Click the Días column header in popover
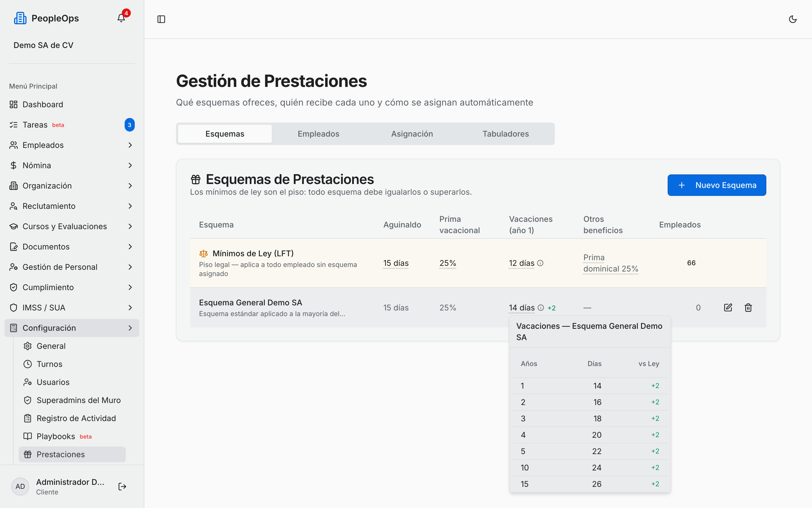 click(594, 364)
